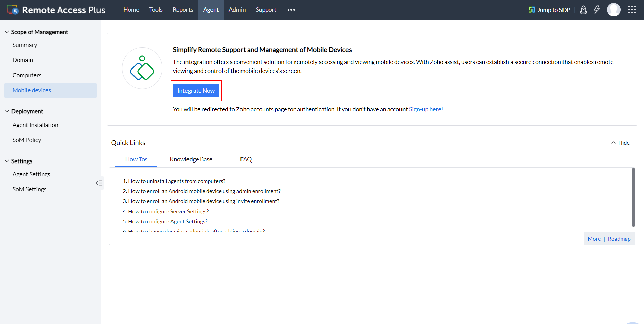The image size is (644, 324).
Task: Open the rocket quick launch icon
Action: 583,10
